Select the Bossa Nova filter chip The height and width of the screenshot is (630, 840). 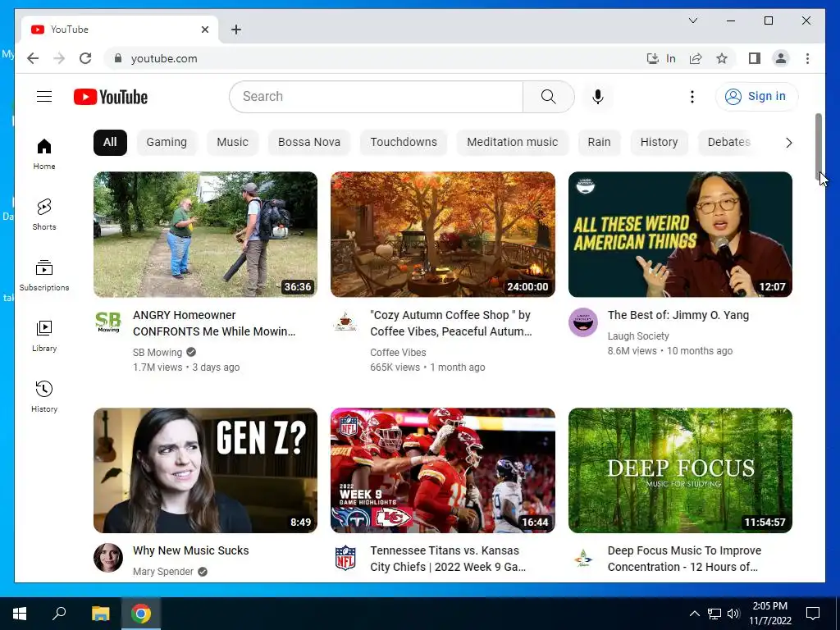coord(309,143)
